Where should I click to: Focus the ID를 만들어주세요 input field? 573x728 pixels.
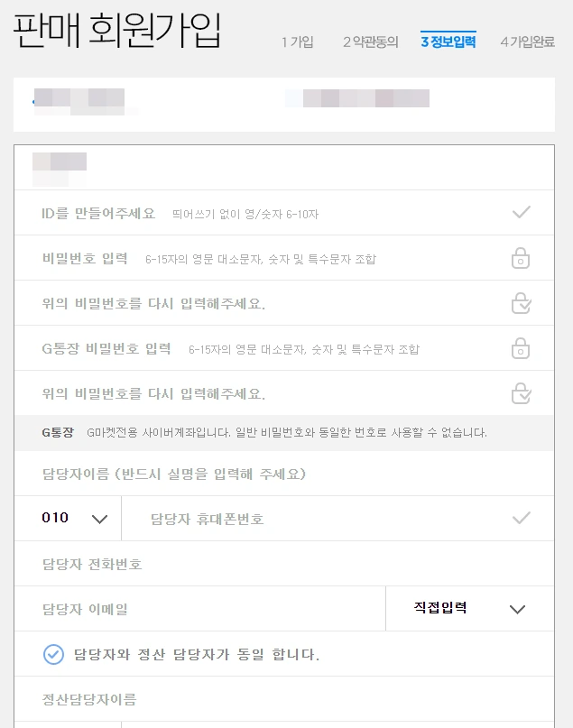[284, 213]
